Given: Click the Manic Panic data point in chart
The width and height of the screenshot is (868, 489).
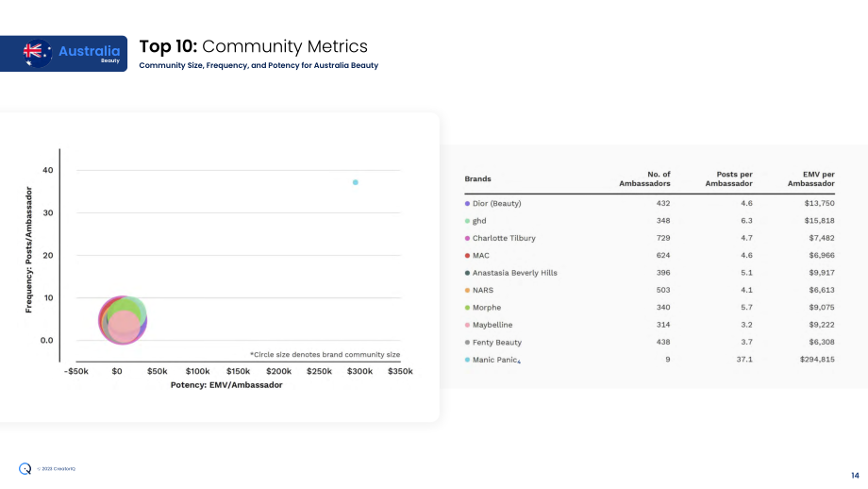Looking at the screenshot, I should 356,182.
